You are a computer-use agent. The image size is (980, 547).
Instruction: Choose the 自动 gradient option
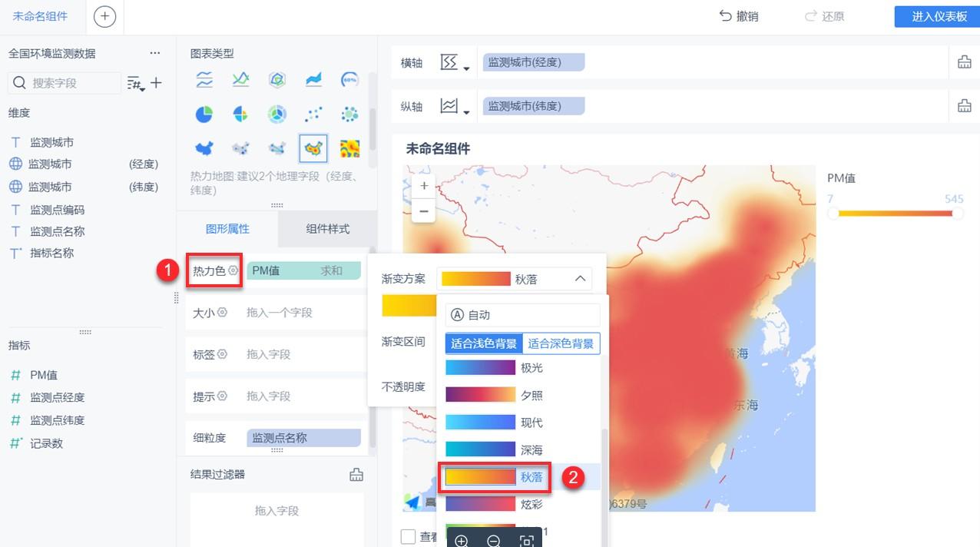(x=523, y=315)
